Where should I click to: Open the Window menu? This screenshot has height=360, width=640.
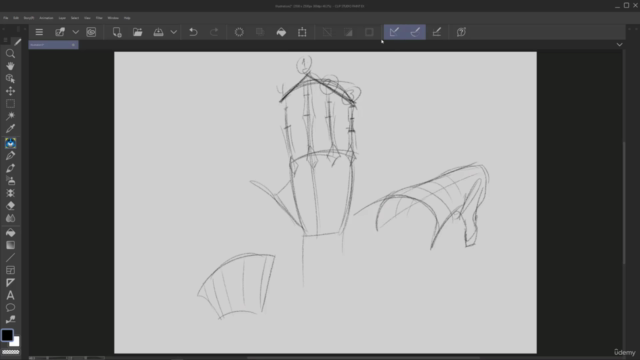point(113,18)
